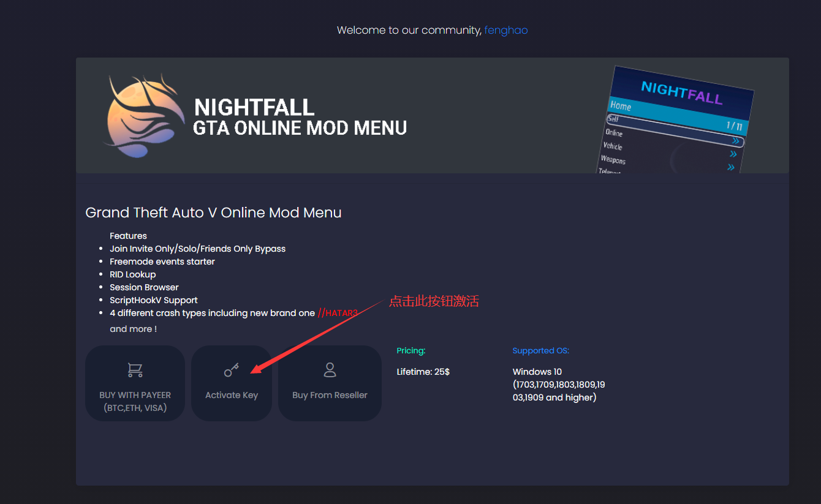
Task: Click the Supported OS: label
Action: [541, 351]
